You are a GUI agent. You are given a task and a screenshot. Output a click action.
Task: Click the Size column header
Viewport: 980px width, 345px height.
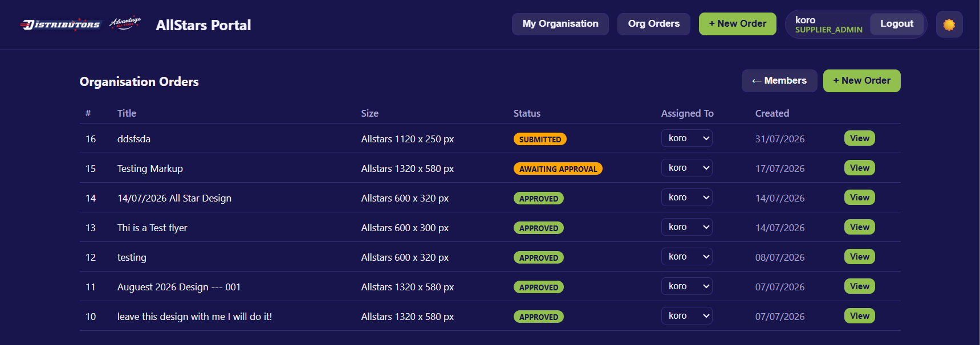pyautogui.click(x=370, y=113)
